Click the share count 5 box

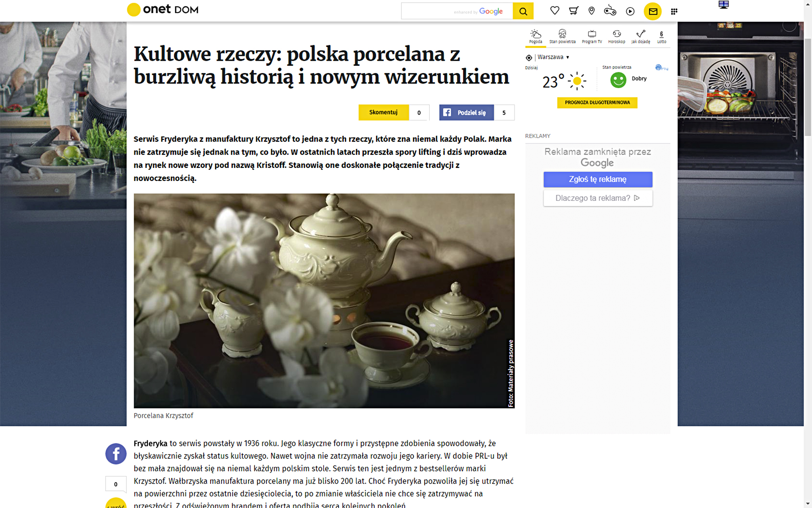coord(504,113)
